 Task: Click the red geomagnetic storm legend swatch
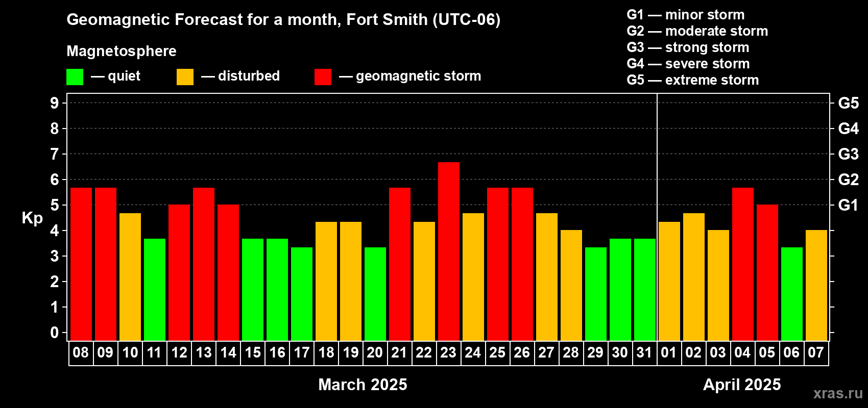pos(323,77)
